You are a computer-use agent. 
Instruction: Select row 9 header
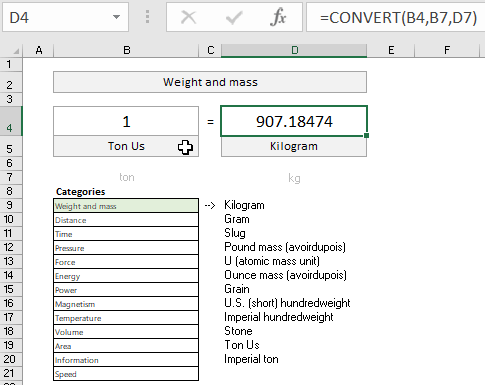(11, 205)
